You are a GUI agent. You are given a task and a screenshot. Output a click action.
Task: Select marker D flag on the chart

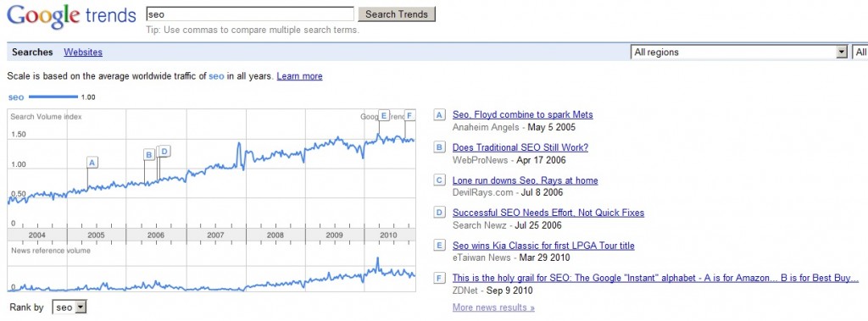[164, 151]
